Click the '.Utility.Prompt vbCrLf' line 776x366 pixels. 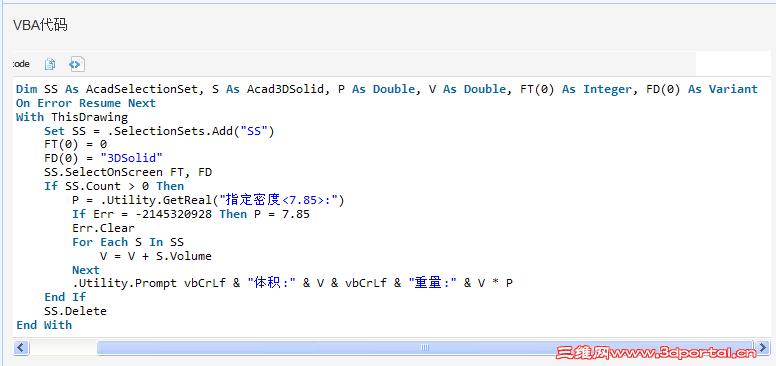point(292,283)
